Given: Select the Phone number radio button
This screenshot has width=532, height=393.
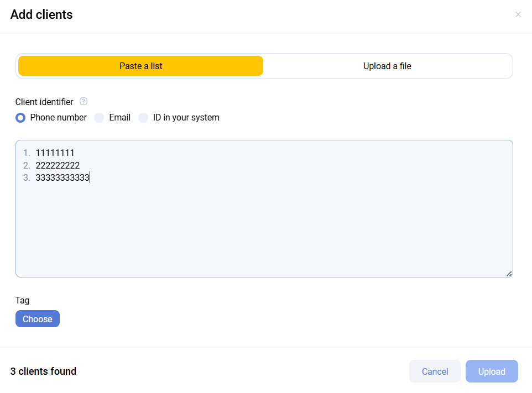Looking at the screenshot, I should click(20, 118).
